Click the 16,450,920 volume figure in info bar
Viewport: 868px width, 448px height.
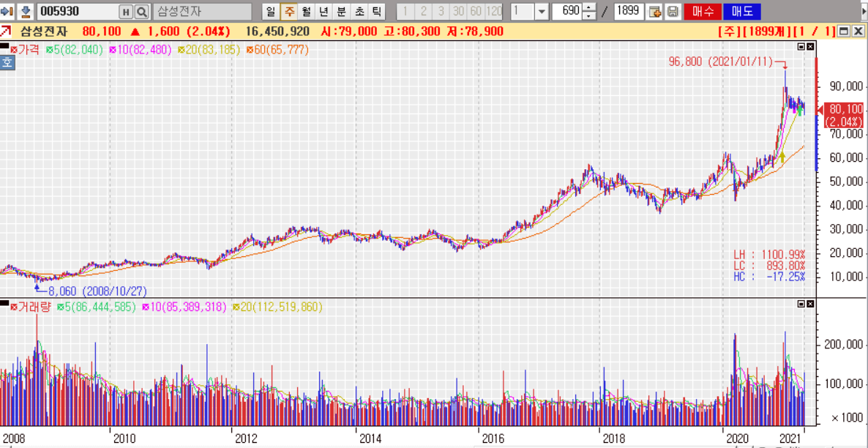pos(277,31)
